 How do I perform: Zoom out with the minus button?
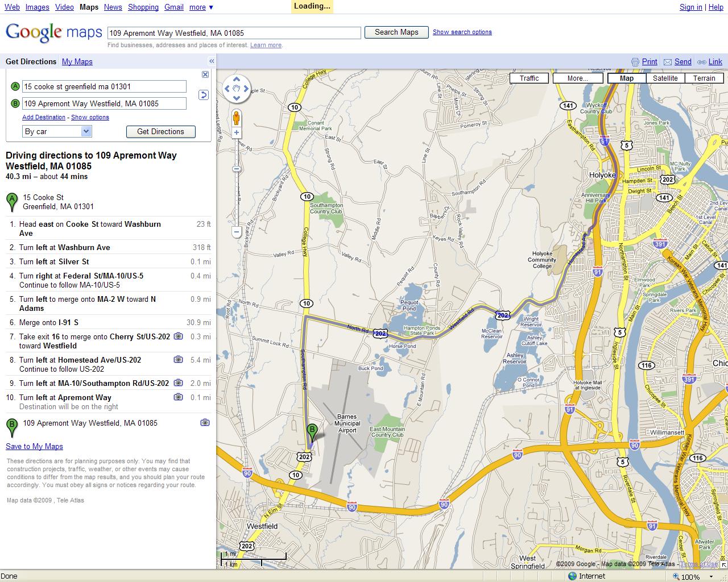click(x=237, y=232)
